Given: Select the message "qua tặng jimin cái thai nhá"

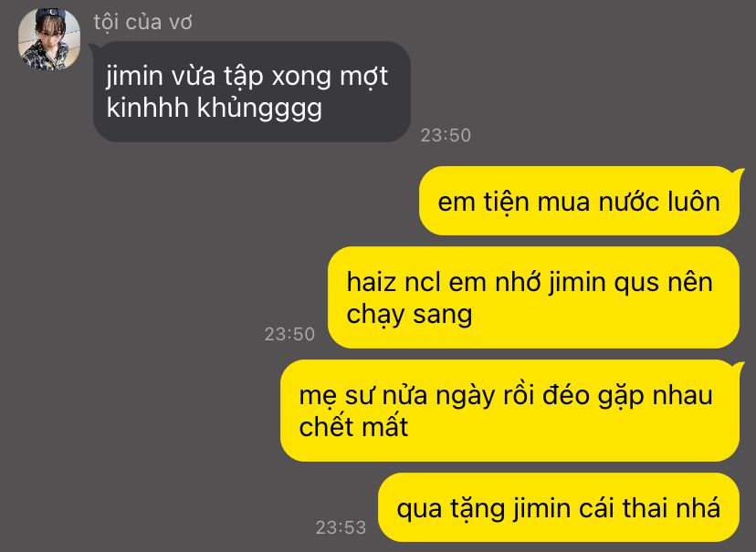Looking at the screenshot, I should pos(559,507).
